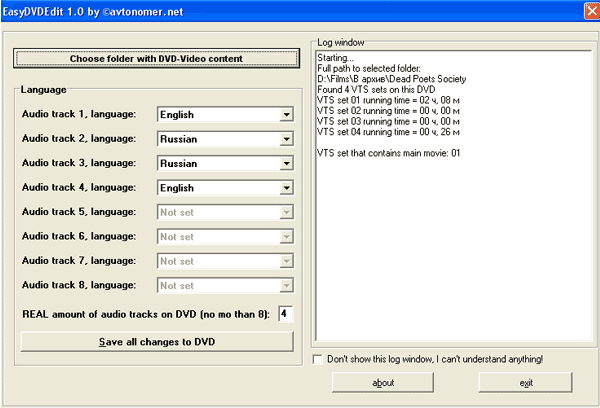This screenshot has width=600, height=408.
Task: Open the disabled Audio track 5 dropdown
Action: (286, 212)
